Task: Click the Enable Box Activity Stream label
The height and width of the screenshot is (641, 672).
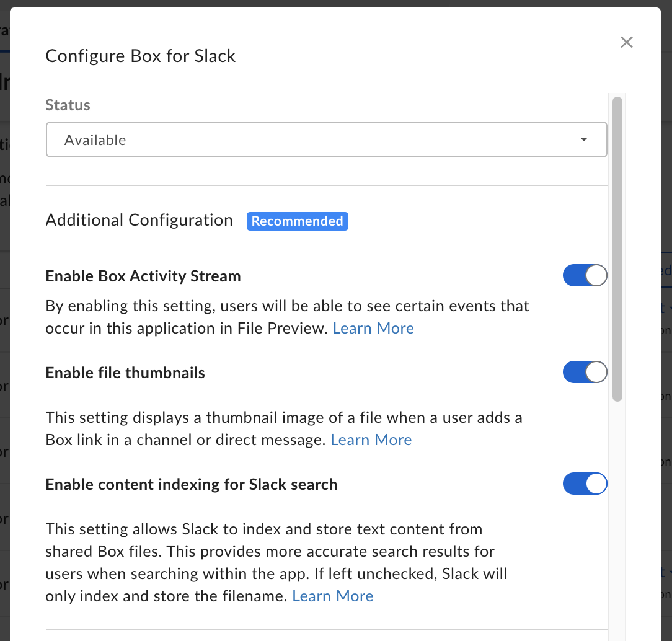Action: point(143,276)
